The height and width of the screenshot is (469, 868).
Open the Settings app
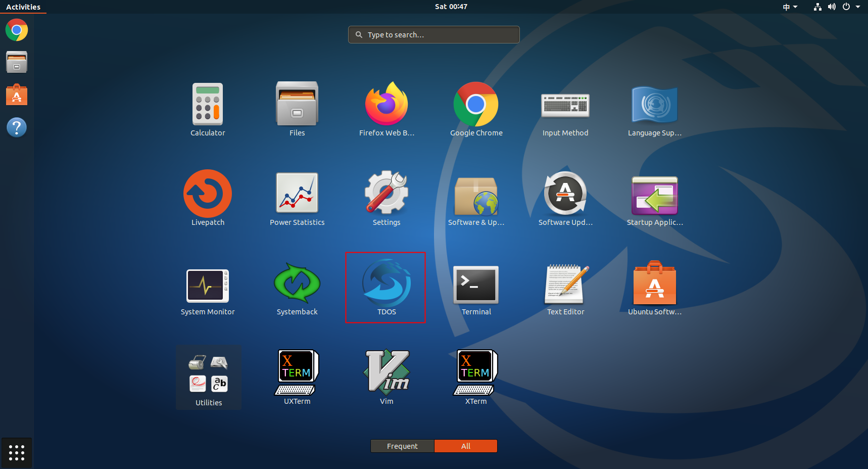(x=387, y=199)
